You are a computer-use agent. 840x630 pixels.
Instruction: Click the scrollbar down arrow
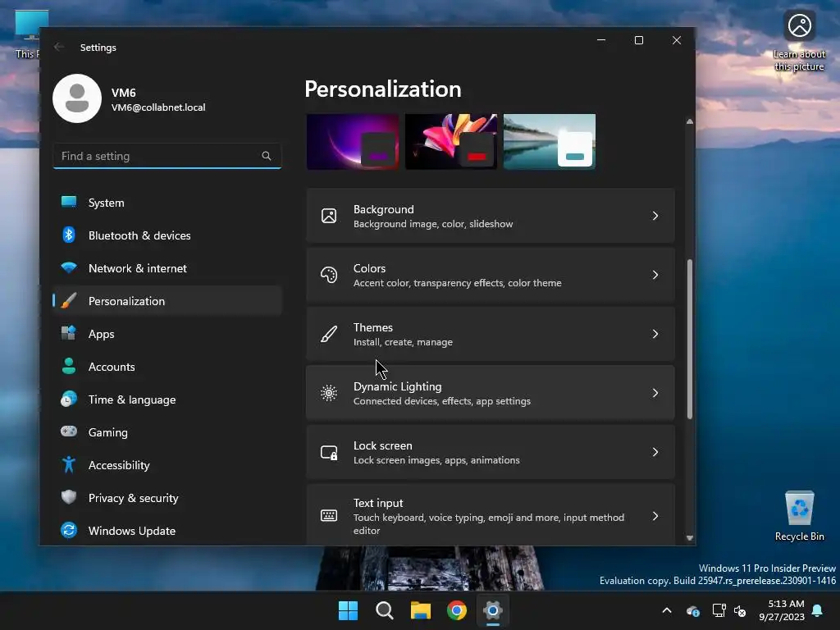point(690,538)
